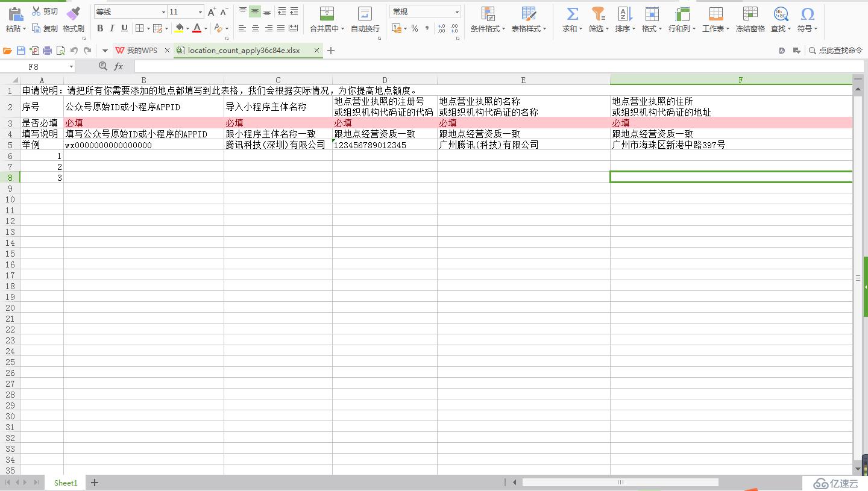Select row header 8
Viewport: 868px width, 491px height.
[10, 177]
